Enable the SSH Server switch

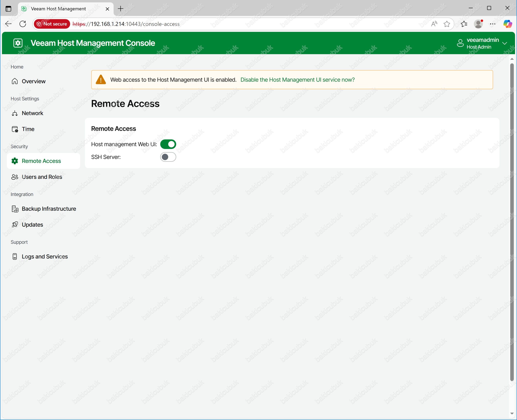coord(168,157)
